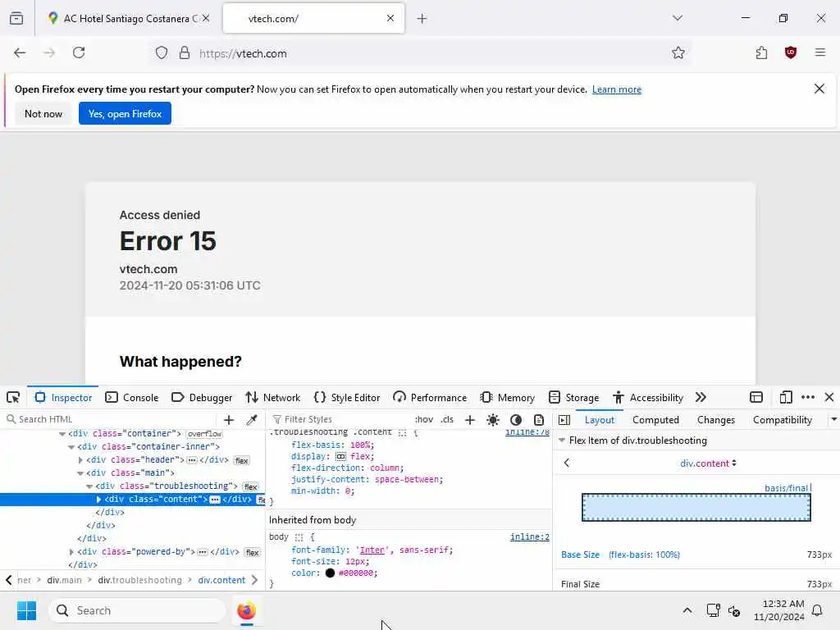Open the div.content flex item selector dropdown
Screen dimensions: 840x630
pos(708,463)
